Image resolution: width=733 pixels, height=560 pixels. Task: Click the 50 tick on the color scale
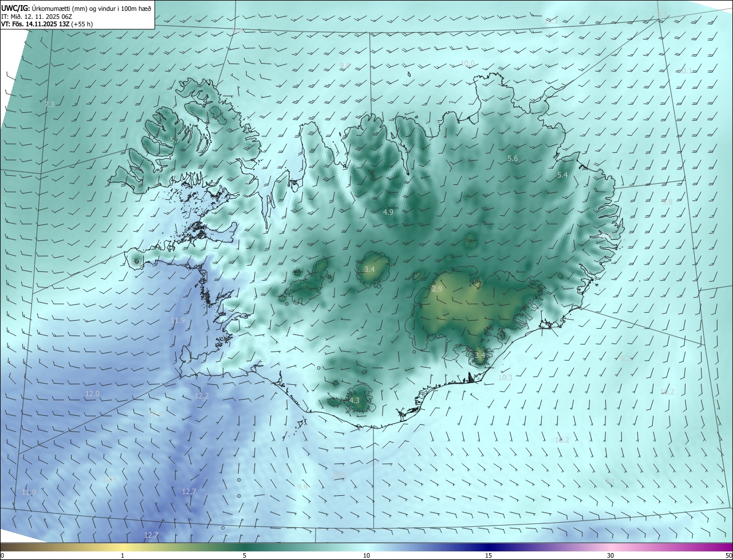click(728, 556)
